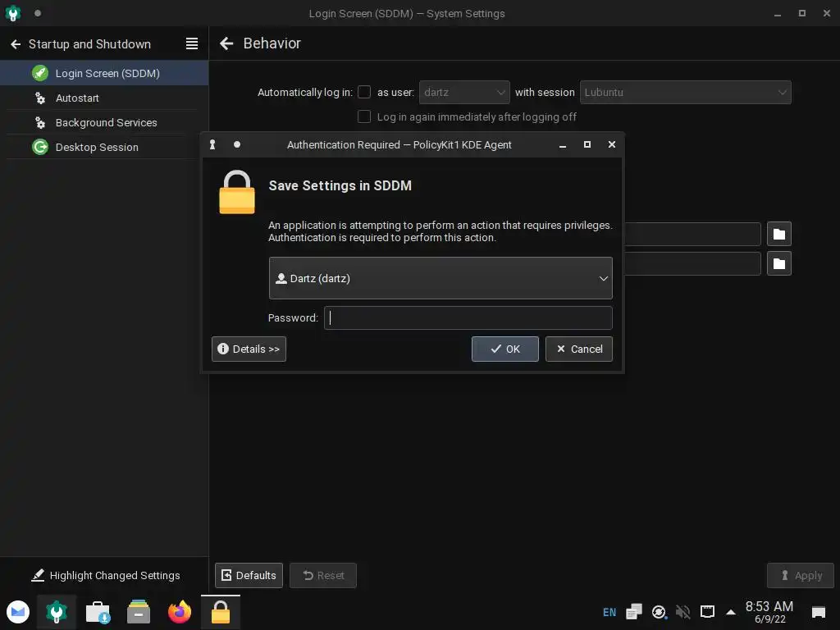The height and width of the screenshot is (630, 840).
Task: Close the Authentication Required dialog
Action: click(611, 144)
